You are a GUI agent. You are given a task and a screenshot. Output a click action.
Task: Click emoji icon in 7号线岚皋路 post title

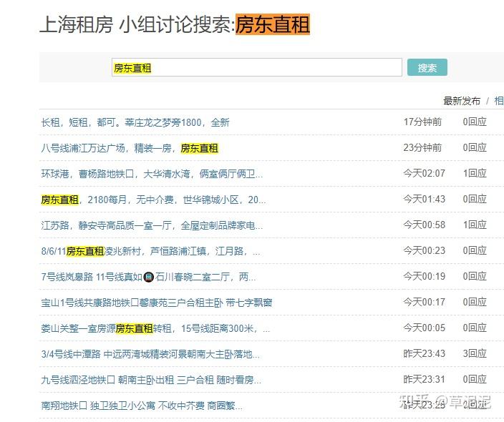149,277
